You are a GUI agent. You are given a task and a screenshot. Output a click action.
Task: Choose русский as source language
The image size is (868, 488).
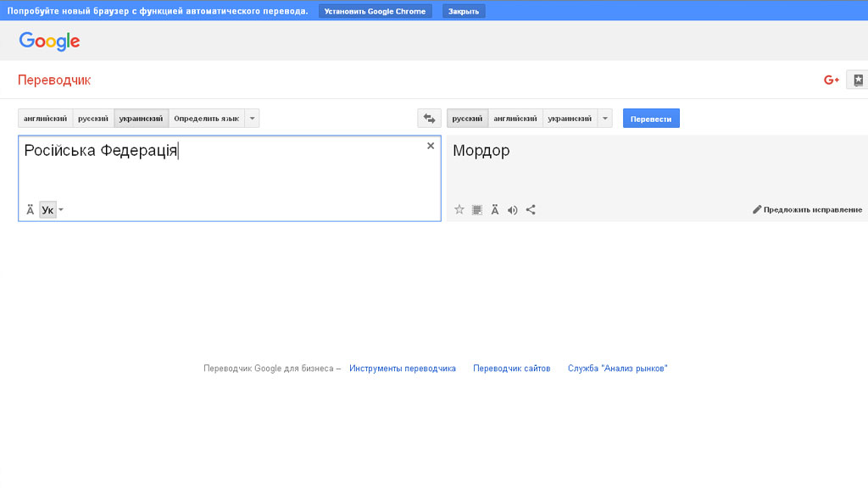pos(93,119)
